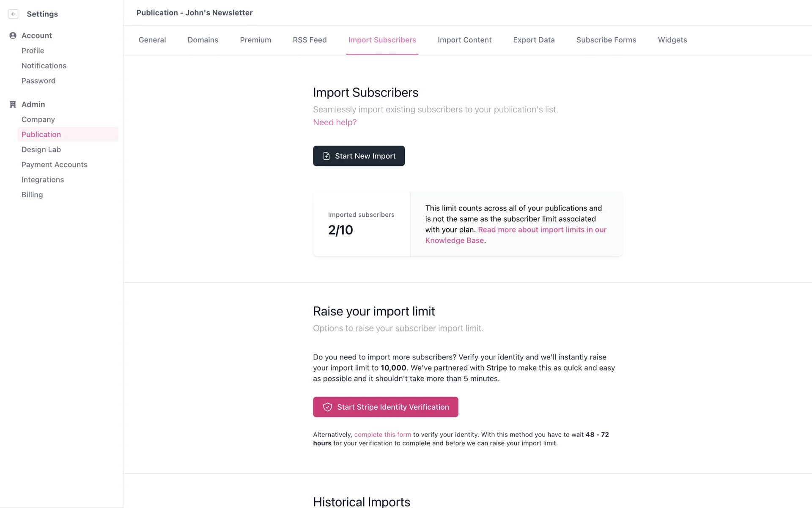
Task: Click the Admin building icon in sidebar
Action: (13, 105)
